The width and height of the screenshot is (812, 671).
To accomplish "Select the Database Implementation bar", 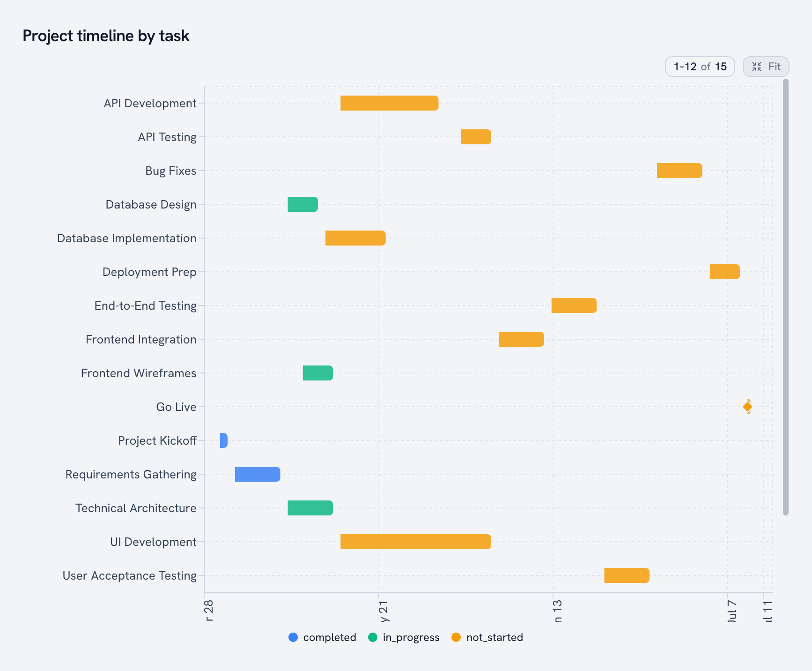I will click(355, 238).
